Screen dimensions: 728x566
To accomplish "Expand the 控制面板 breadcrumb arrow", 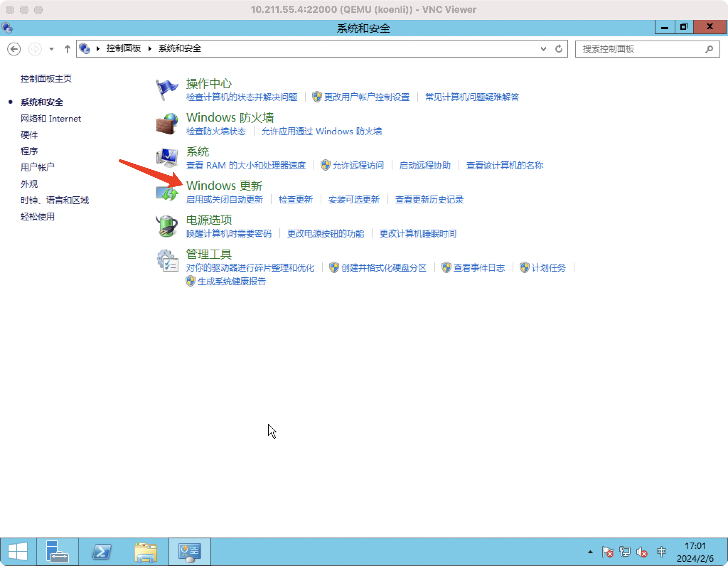I will [x=150, y=49].
